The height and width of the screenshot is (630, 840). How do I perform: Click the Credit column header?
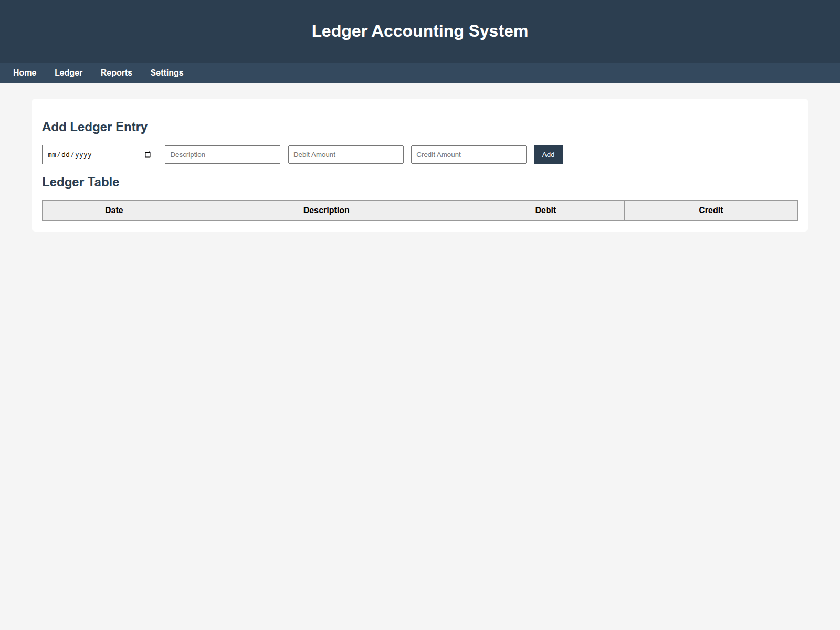coord(711,210)
